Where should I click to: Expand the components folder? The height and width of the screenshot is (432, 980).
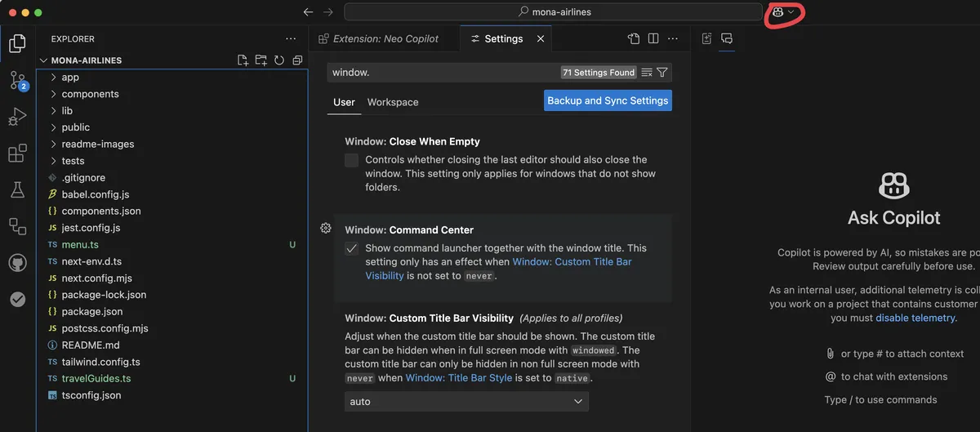pyautogui.click(x=90, y=94)
